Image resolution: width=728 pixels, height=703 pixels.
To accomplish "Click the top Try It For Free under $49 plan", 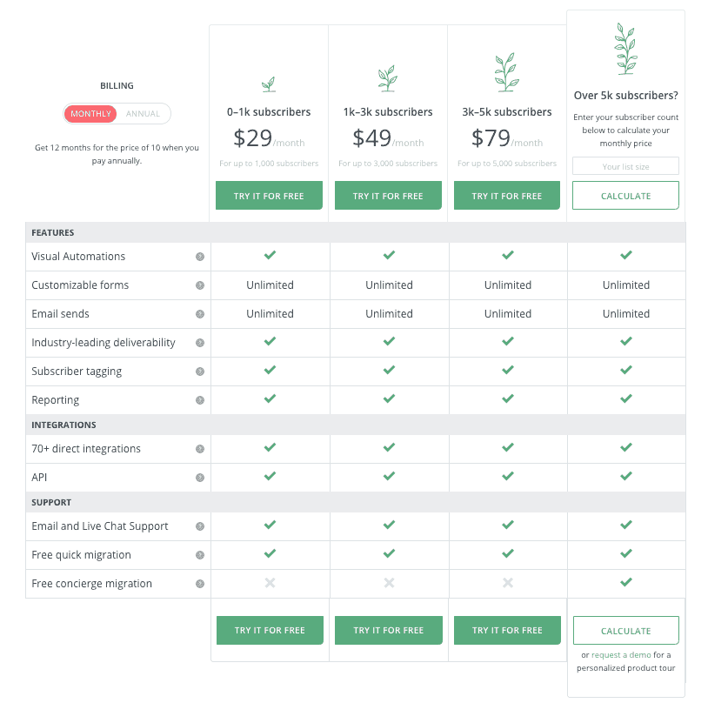I will [388, 196].
